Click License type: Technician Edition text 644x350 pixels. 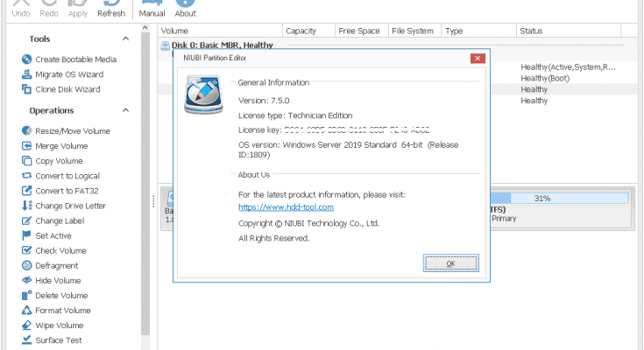click(x=295, y=115)
